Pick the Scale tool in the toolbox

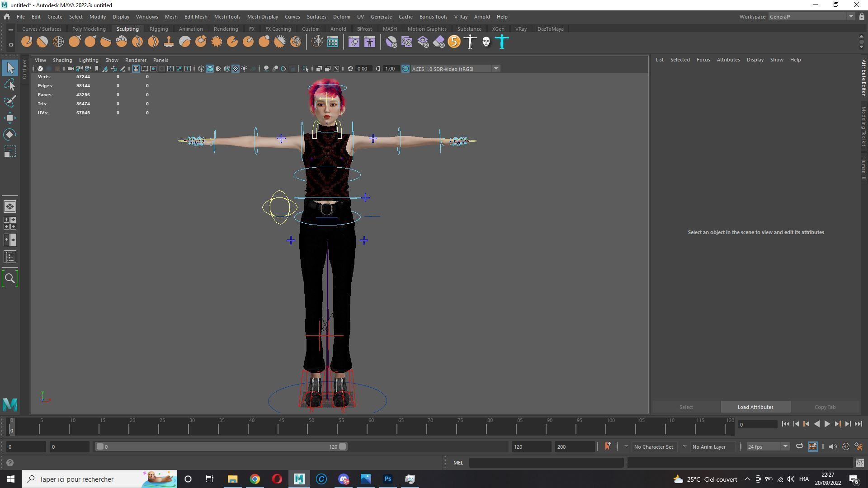pos(10,151)
